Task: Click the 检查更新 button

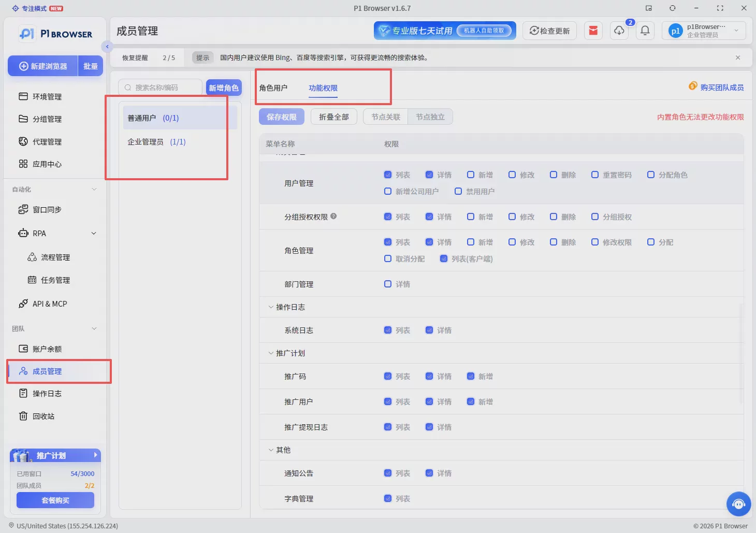Action: (549, 31)
